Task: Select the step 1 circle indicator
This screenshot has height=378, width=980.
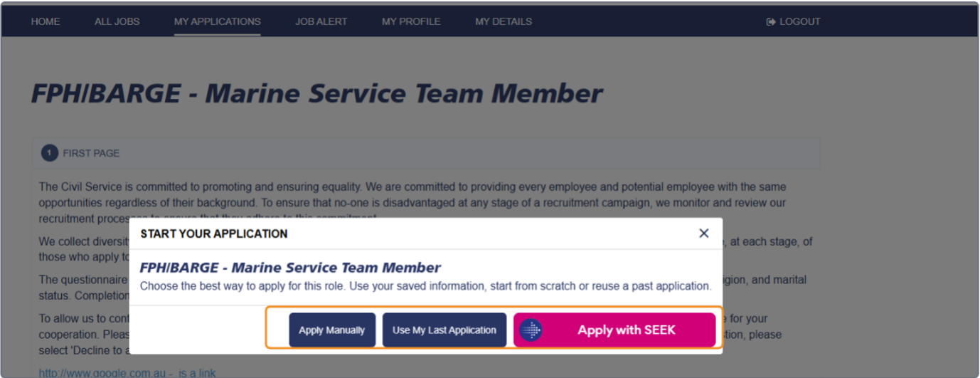Action: click(49, 153)
